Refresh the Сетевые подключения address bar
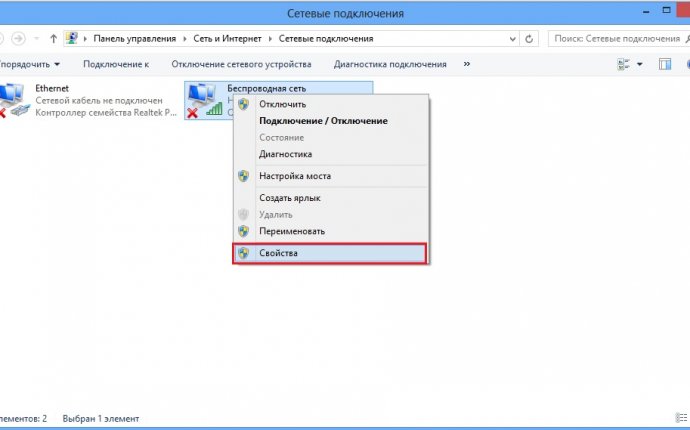Image resolution: width=690 pixels, height=430 pixels. coord(529,39)
